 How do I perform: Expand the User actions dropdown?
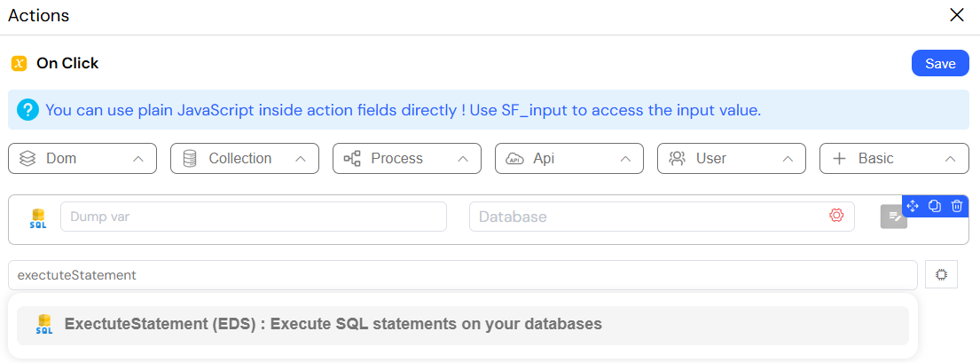point(732,158)
